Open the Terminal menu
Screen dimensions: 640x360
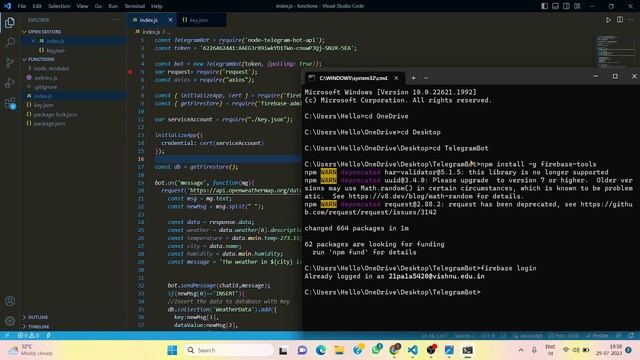135,6
